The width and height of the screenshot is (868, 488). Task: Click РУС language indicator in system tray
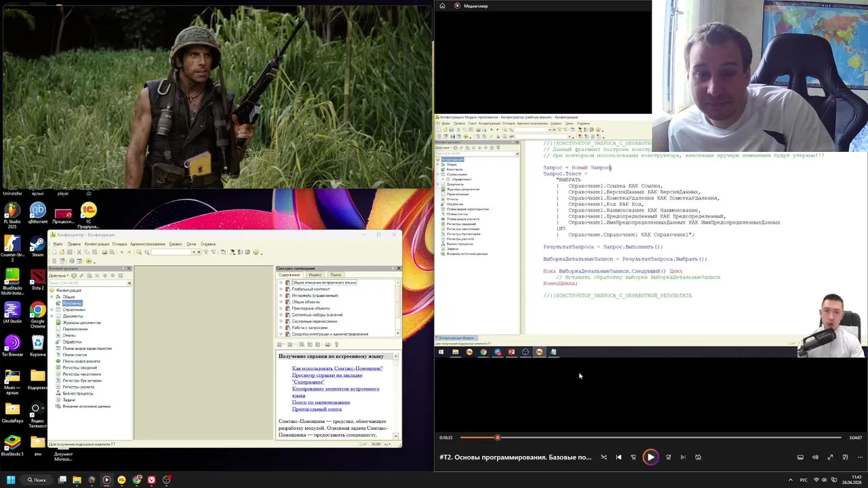point(804,480)
